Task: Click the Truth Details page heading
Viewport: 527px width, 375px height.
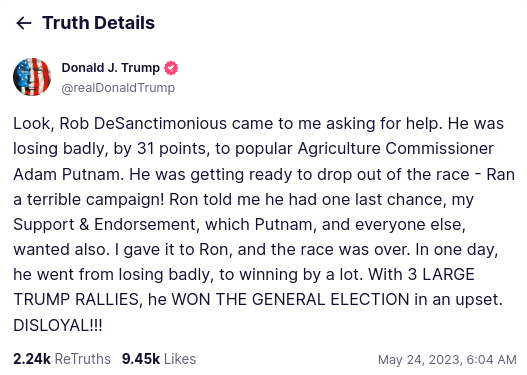Action: [x=98, y=23]
